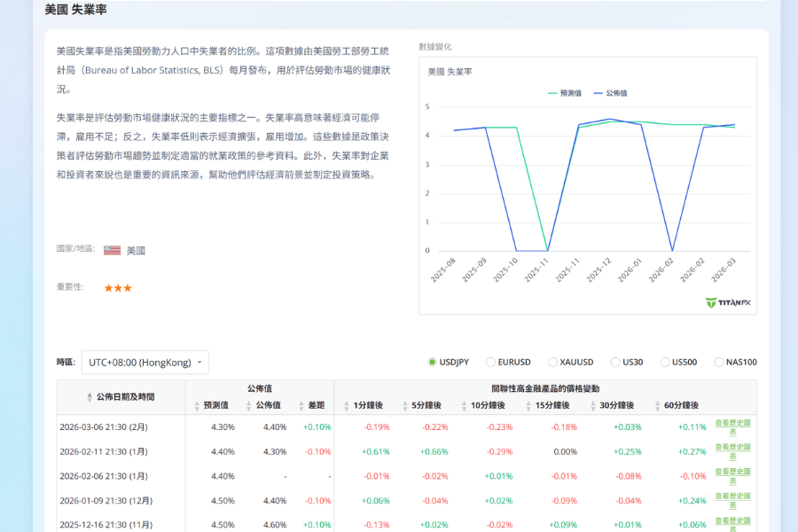Click the 美國 失業率 page title
798x532 pixels.
coord(74,9)
